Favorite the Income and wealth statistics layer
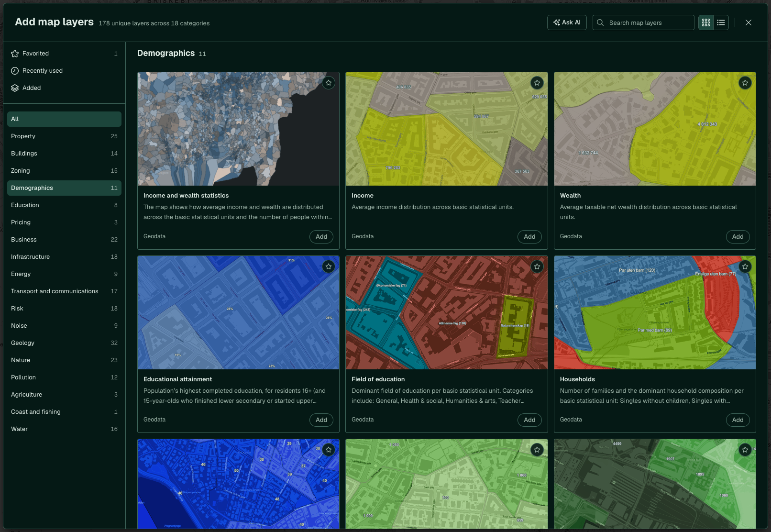 point(329,83)
